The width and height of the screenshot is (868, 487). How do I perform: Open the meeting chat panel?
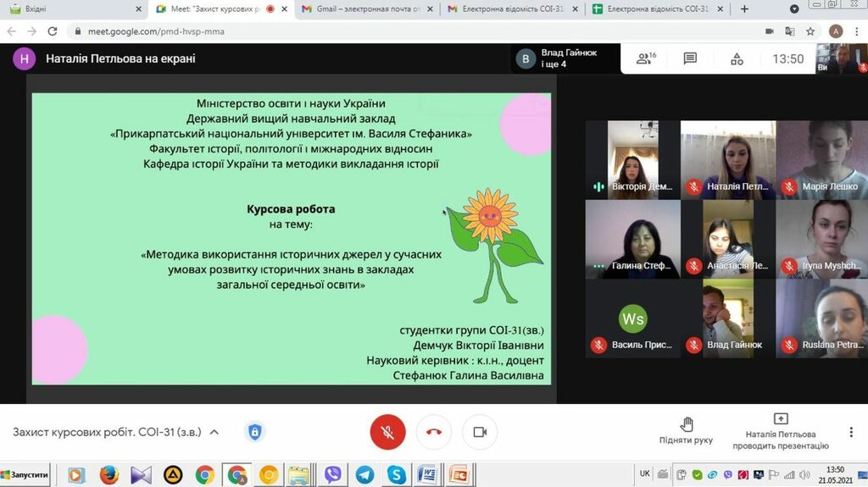690,58
